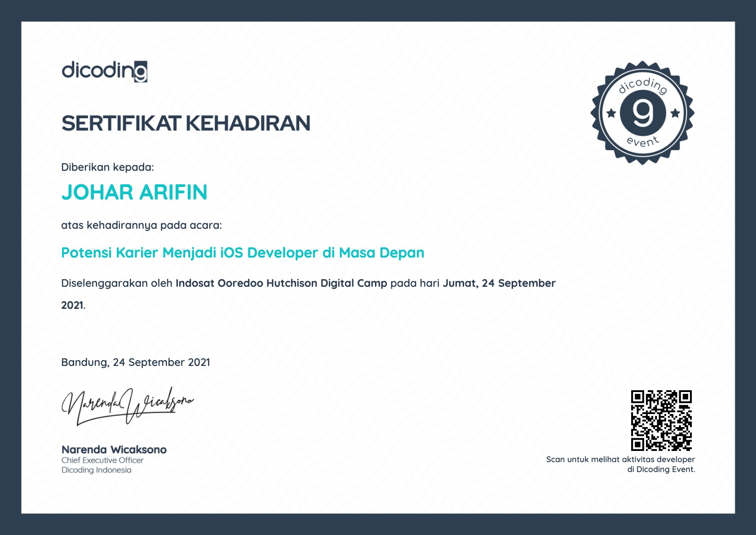This screenshot has width=756, height=535.
Task: Click the QR code
Action: pos(661,420)
